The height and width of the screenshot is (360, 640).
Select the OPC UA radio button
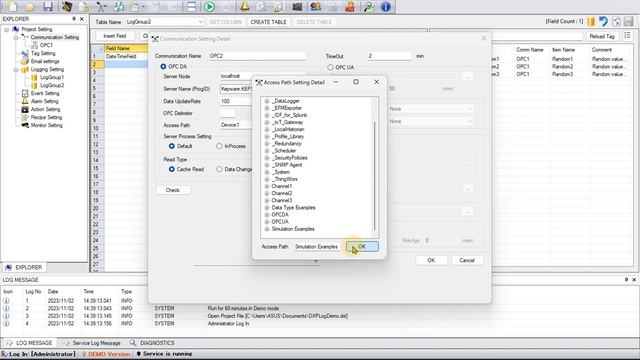tap(330, 67)
